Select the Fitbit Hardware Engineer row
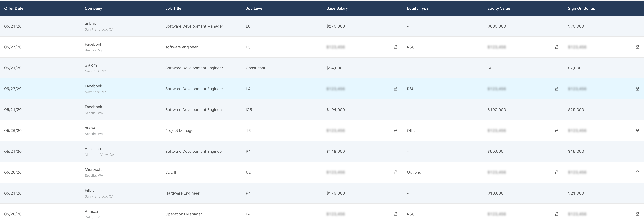 tap(182, 193)
